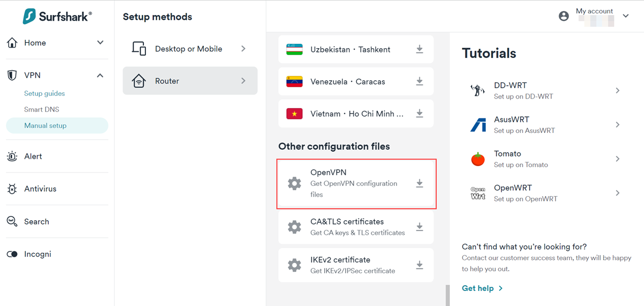Download the IKEv2 certificate
The width and height of the screenshot is (644, 306).
point(420,265)
